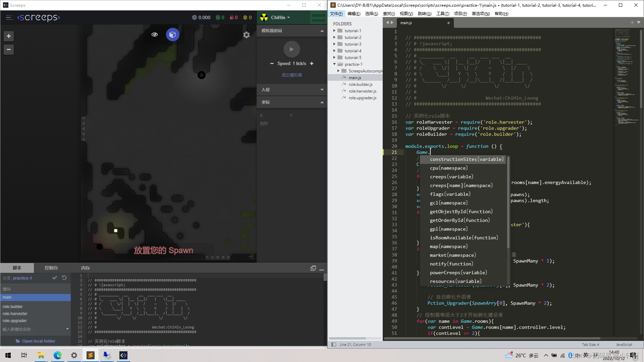Open room display settings gear
This screenshot has height=362, width=644.
coord(247,35)
